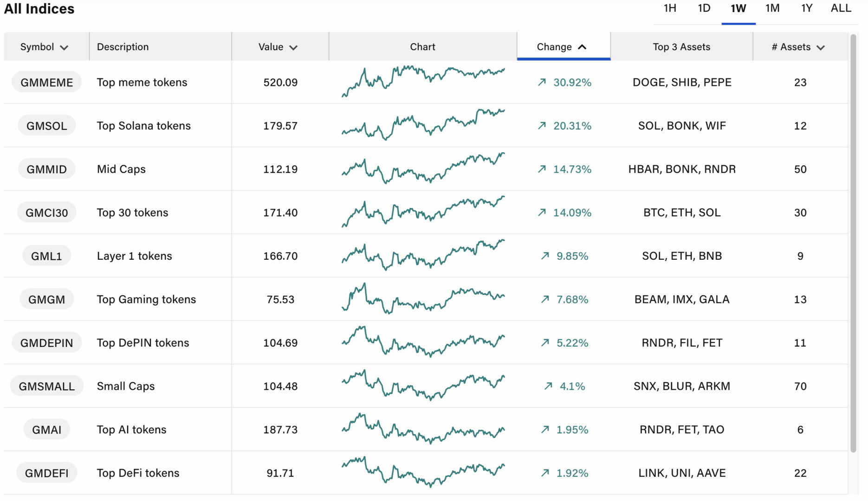Click the vertical scrollbar of the table
This screenshot has height=501, width=868.
(853, 241)
